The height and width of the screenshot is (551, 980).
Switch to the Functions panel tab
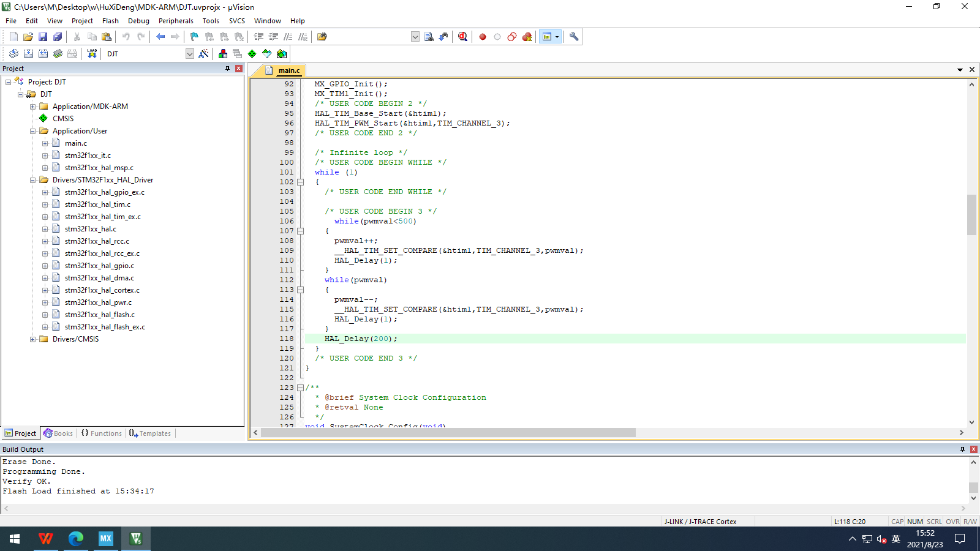(102, 433)
